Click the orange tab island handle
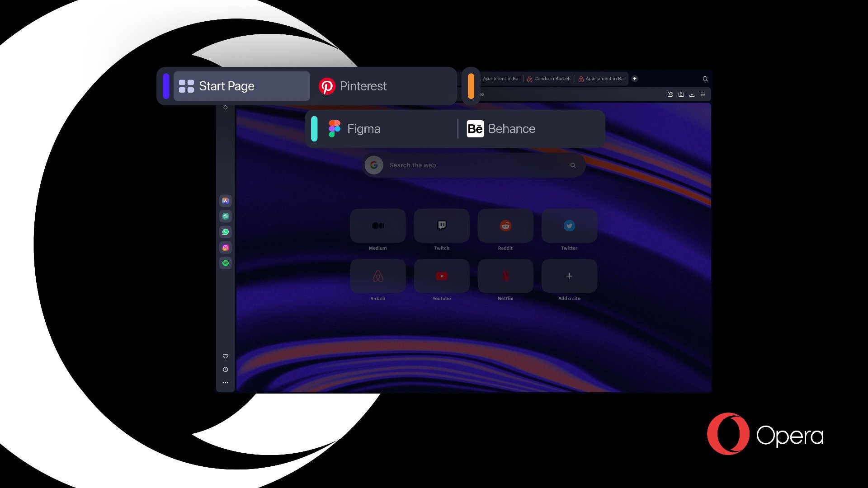This screenshot has height=488, width=868. [471, 86]
